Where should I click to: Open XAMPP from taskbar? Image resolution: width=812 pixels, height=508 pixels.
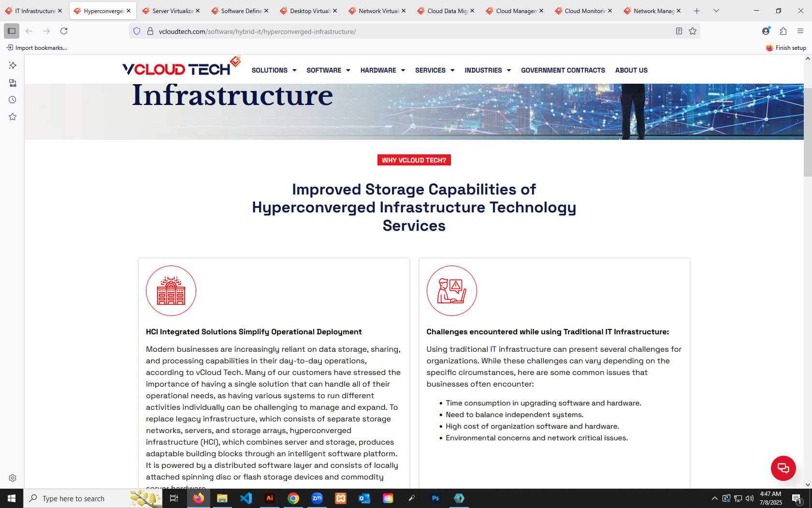point(341,498)
